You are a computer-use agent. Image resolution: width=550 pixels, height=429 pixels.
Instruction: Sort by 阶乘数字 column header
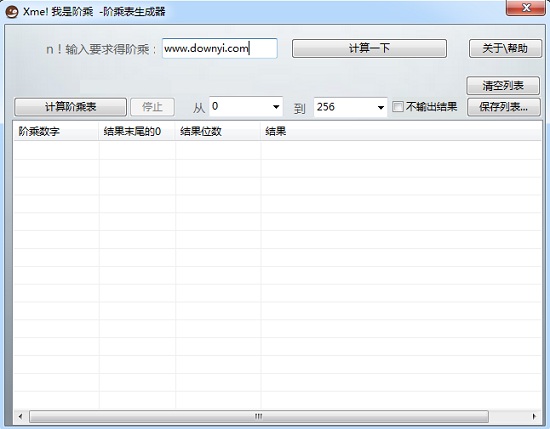(x=56, y=132)
